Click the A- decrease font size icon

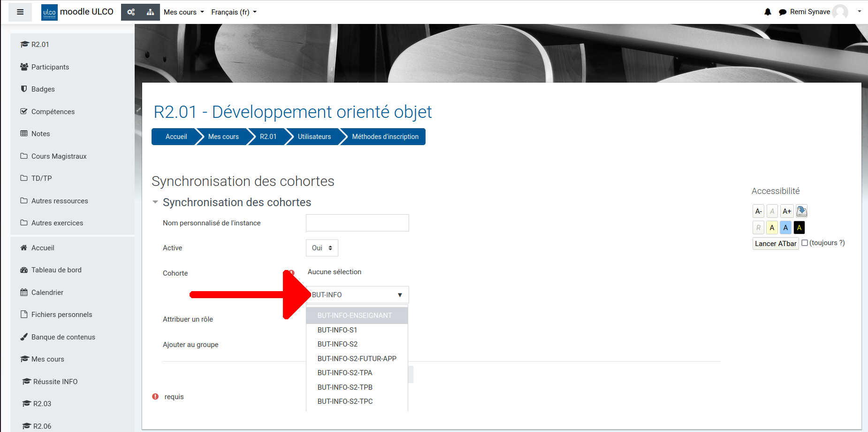[758, 211]
